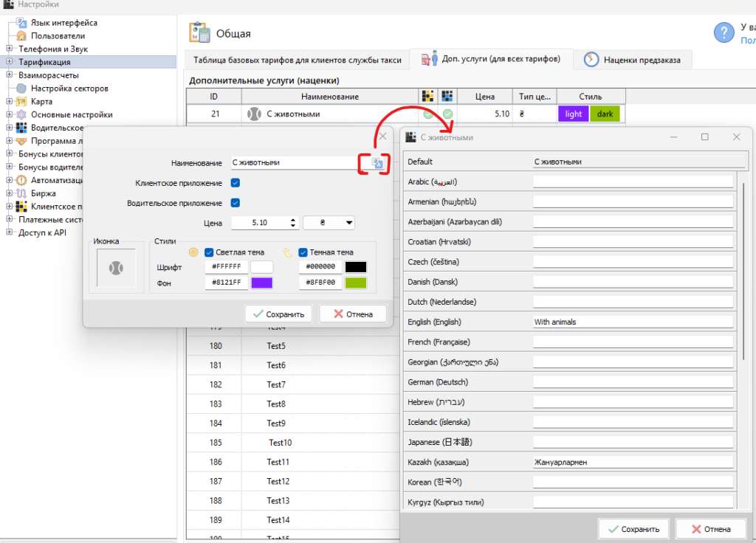Image resolution: width=756 pixels, height=543 pixels.
Task: Open the currency dropdown beside the price
Action: pyautogui.click(x=329, y=223)
